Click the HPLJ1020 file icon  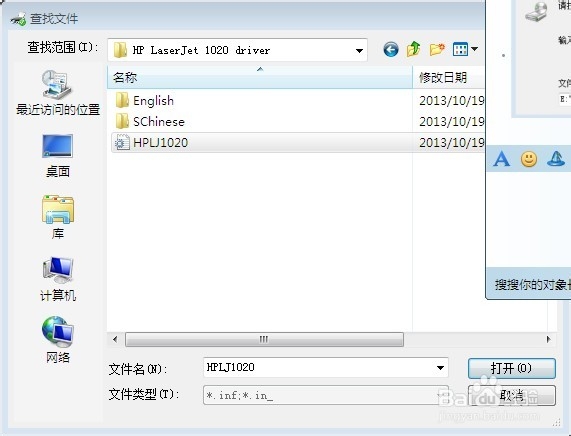[122, 142]
